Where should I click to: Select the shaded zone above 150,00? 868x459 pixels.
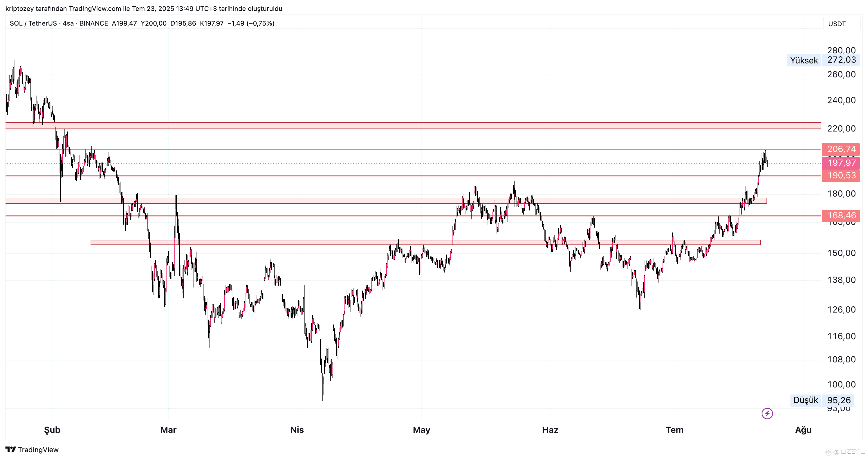(426, 243)
